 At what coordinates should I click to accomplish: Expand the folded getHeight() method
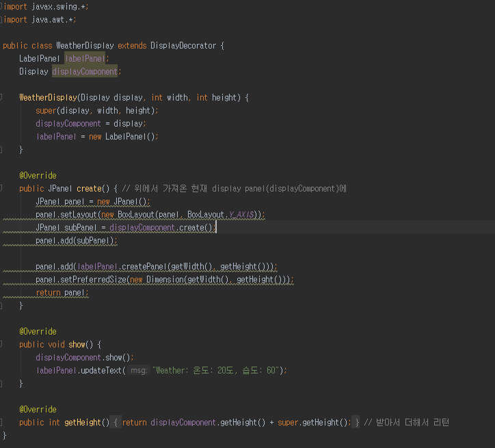(x=1, y=422)
